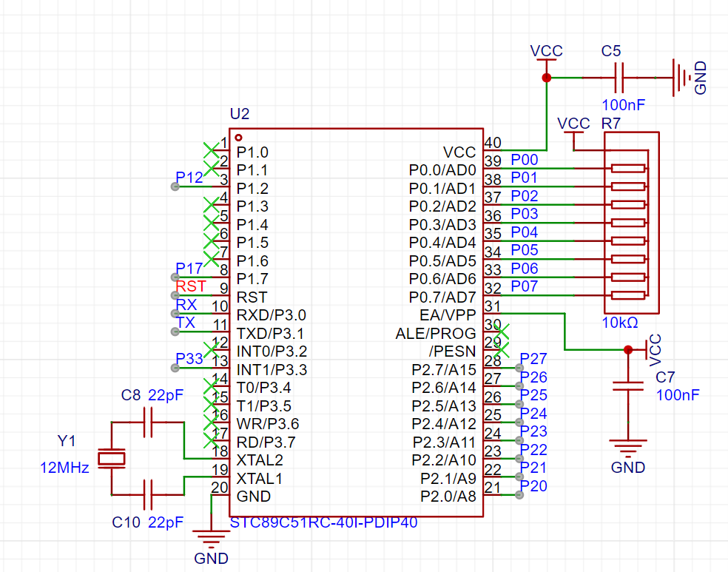Click the XTAL2 pin name
The width and height of the screenshot is (728, 572).
click(260, 460)
